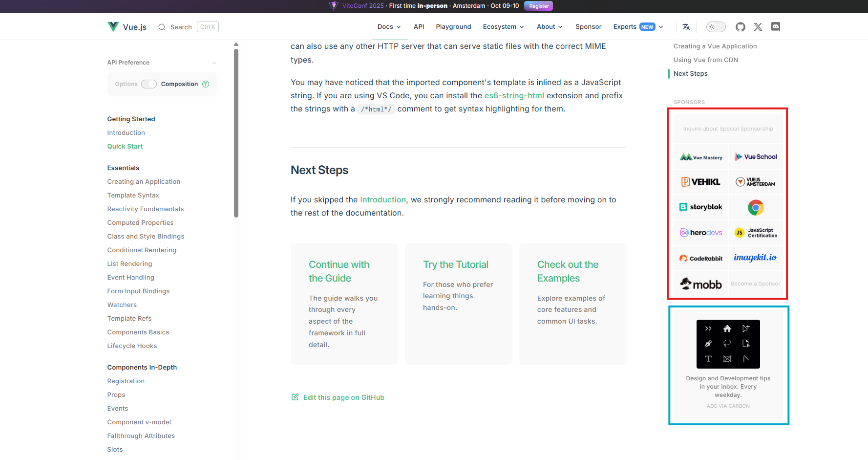Jump to Creating a Vue Application section

[x=715, y=46]
